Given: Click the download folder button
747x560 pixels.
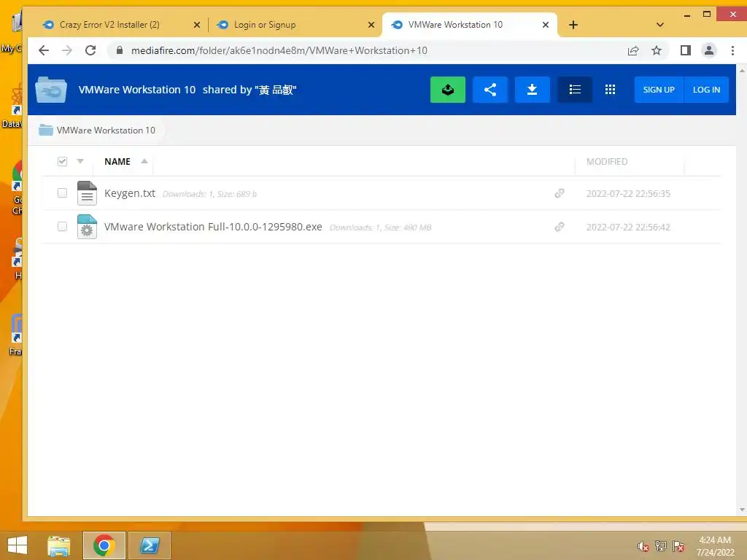Looking at the screenshot, I should (532, 90).
